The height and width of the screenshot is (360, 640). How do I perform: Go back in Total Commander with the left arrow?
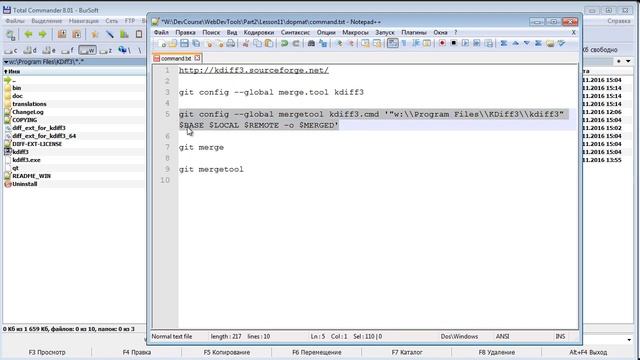28,34
